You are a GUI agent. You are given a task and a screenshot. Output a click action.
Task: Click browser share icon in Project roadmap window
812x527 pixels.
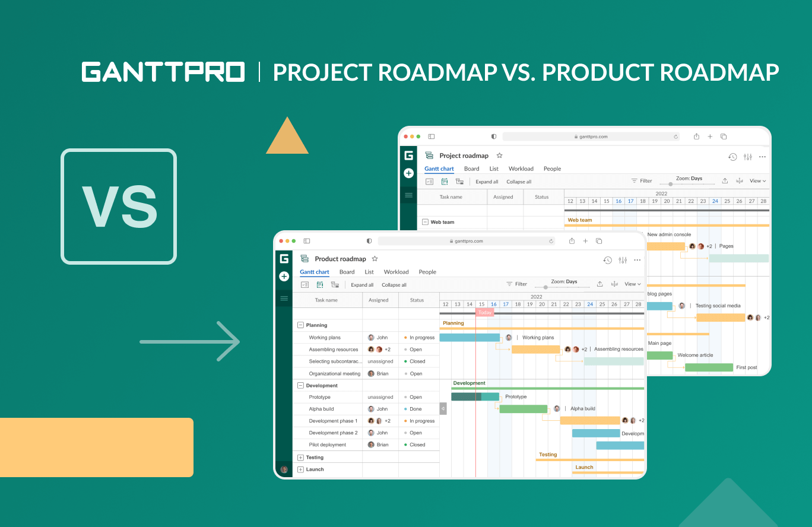tap(696, 136)
